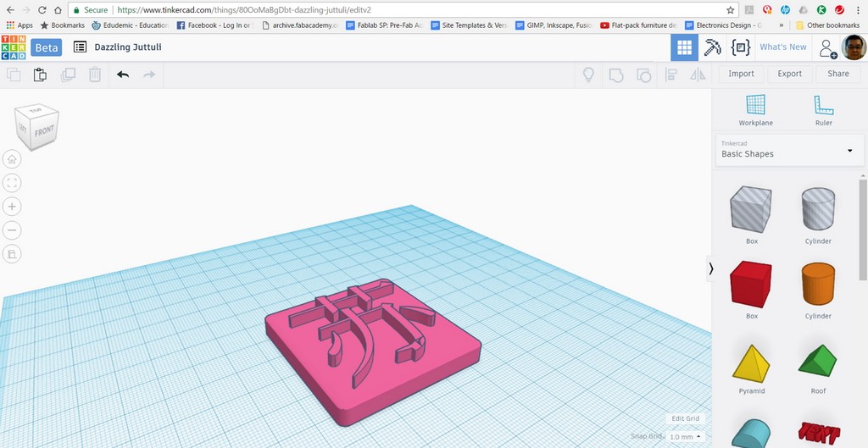Click the browser address bar
The image size is (868, 448).
point(403,10)
